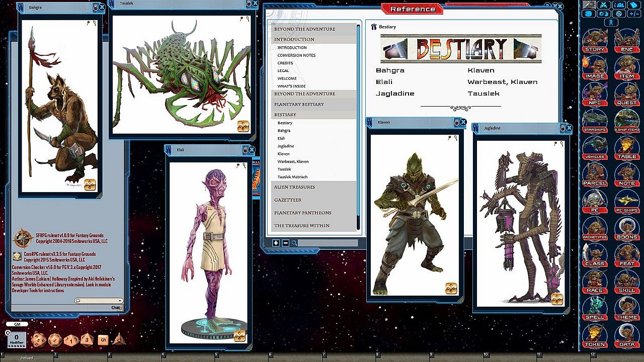Click the d6 cube die in dice tray
The image size is (644, 362).
(x=103, y=339)
